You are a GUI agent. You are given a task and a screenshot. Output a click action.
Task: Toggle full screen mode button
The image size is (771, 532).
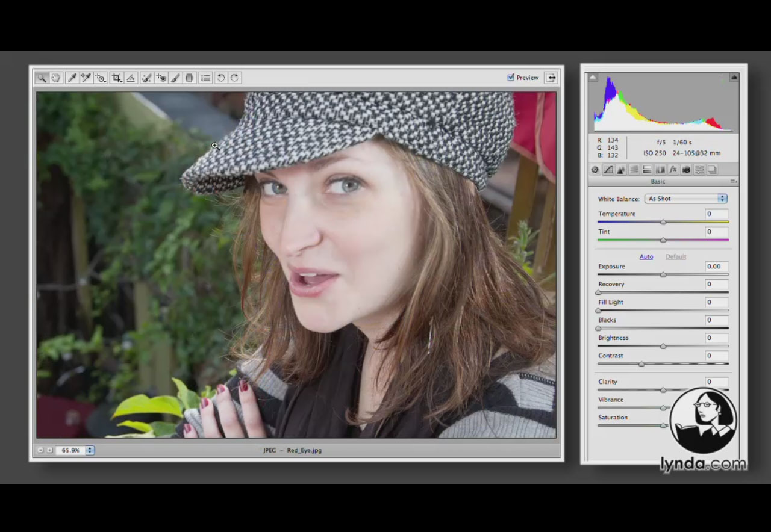point(550,78)
